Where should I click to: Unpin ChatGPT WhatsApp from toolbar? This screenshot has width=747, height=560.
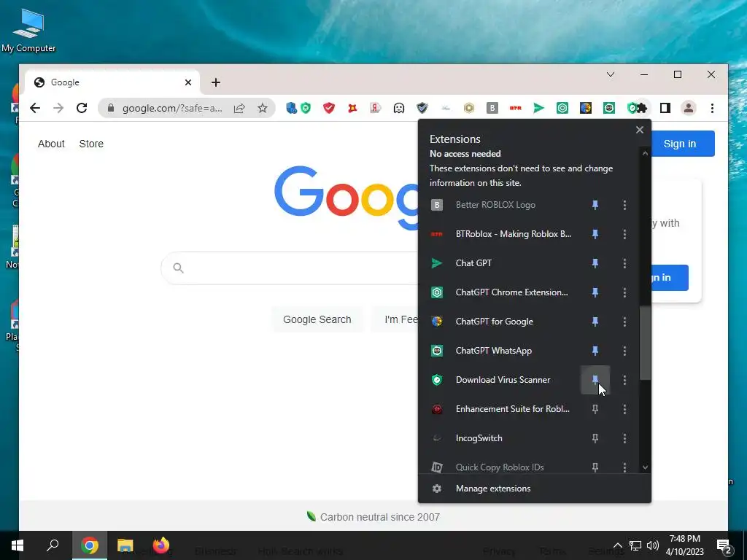coord(595,351)
